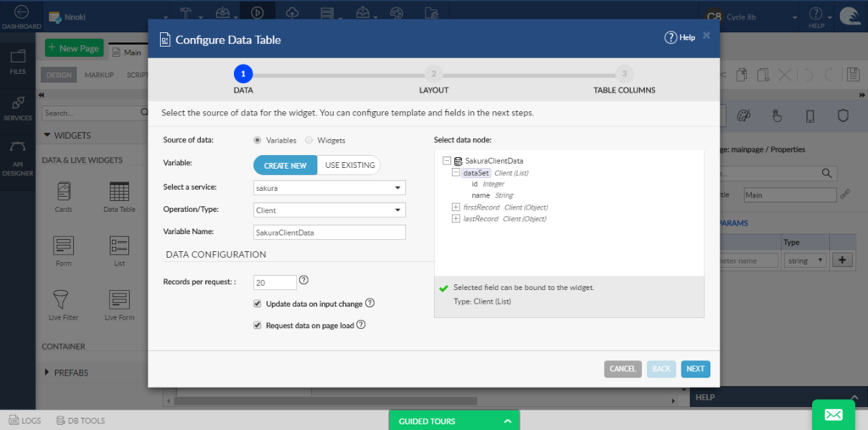Open Logs in the bottom bar

pos(25,421)
